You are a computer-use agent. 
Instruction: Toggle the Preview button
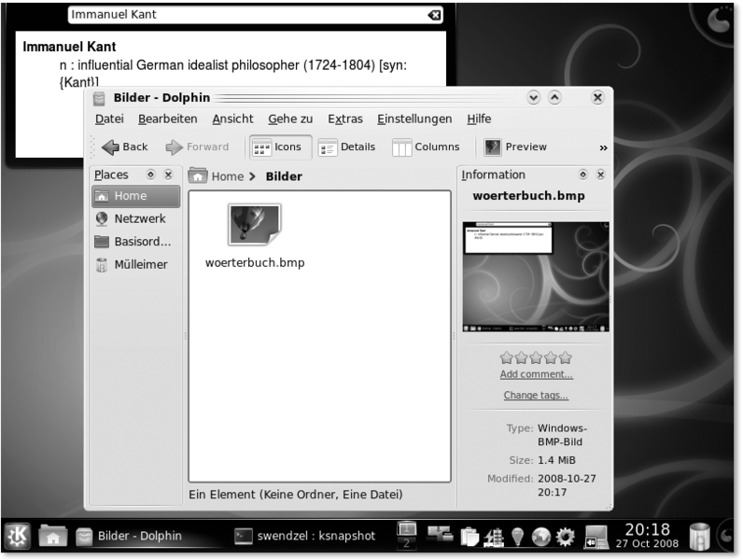(x=515, y=147)
